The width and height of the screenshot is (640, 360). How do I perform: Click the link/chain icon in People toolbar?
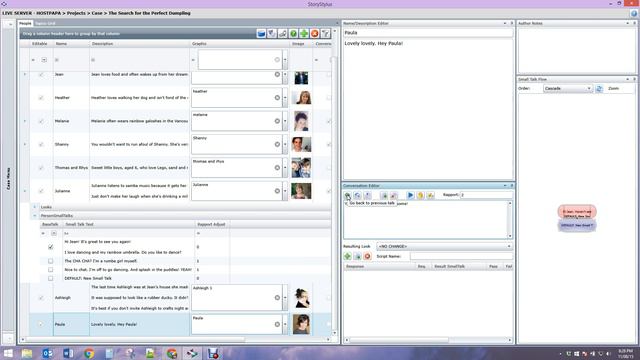tap(282, 33)
